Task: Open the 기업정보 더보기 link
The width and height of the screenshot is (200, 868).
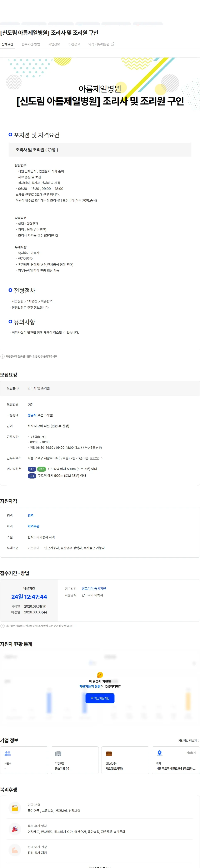Action: pyautogui.click(x=189, y=741)
